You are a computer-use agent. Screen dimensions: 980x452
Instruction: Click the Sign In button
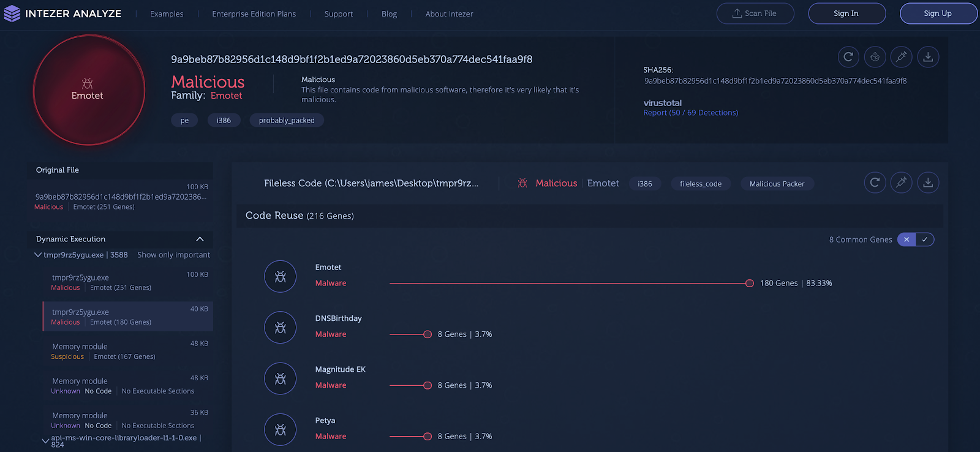pos(846,13)
